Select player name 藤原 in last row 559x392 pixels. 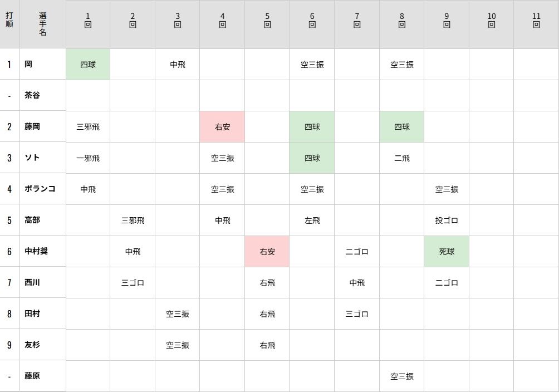[32, 376]
